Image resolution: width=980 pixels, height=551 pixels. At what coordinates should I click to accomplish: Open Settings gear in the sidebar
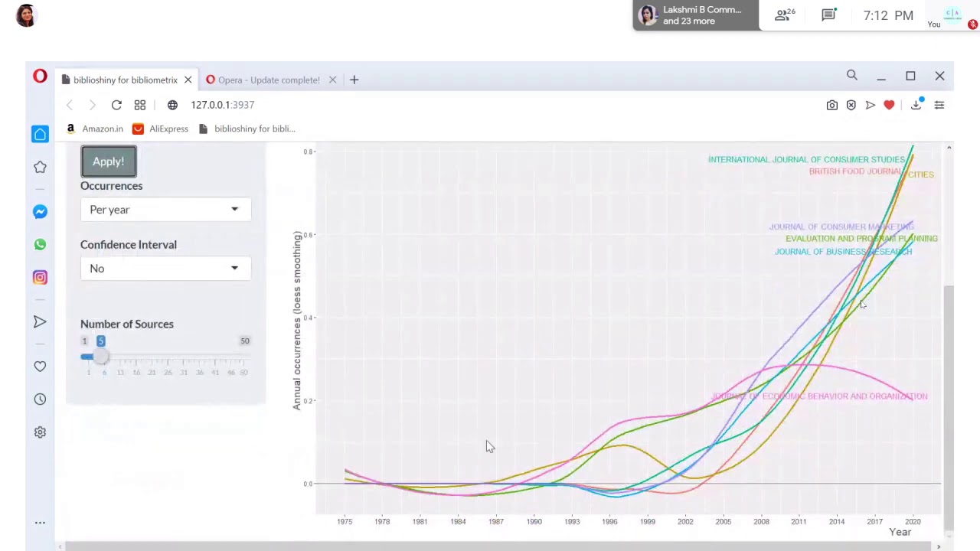click(40, 432)
